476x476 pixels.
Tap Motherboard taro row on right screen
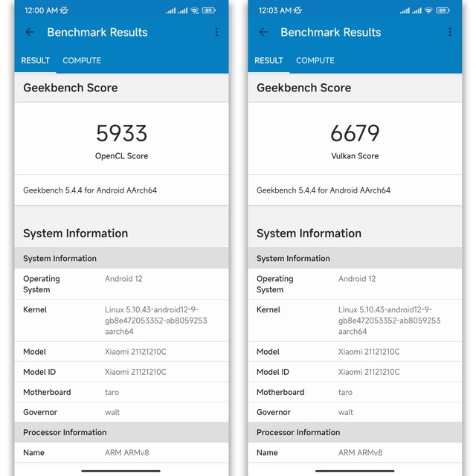[x=355, y=392]
